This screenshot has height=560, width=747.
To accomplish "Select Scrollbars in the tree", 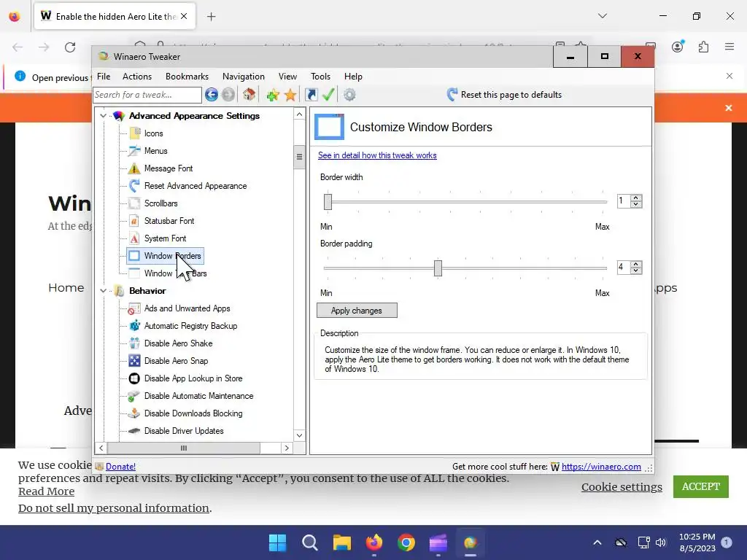I will tap(161, 203).
